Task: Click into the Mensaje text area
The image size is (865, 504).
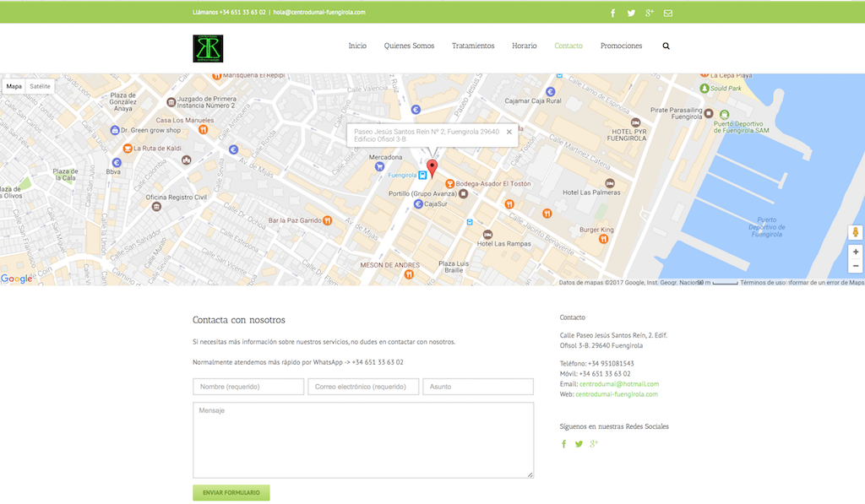Action: tap(363, 440)
